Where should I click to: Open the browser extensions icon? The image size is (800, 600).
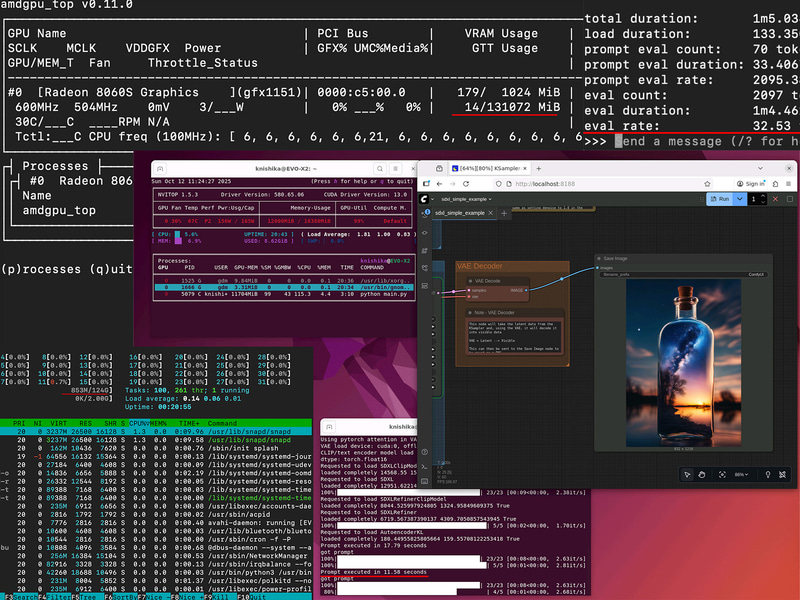(776, 184)
